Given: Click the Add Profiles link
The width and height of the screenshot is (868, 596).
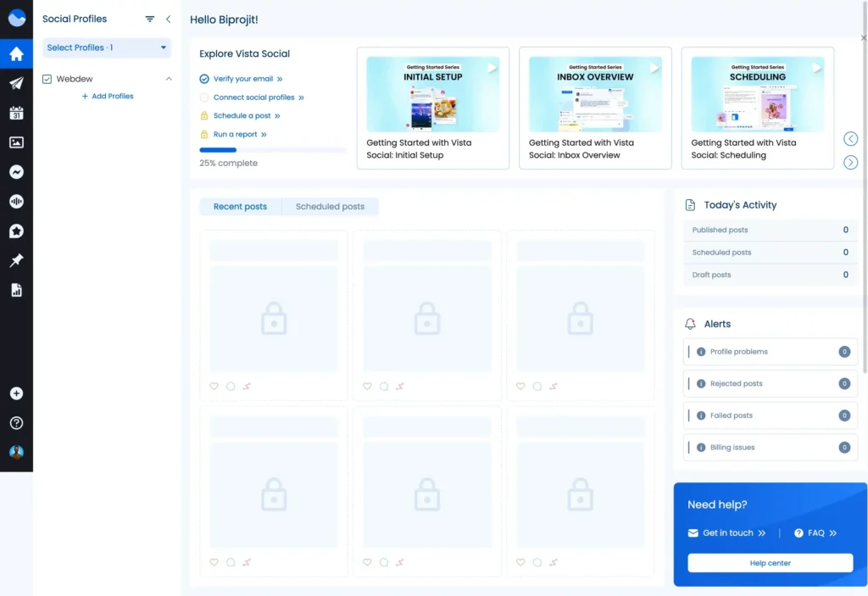Looking at the screenshot, I should click(x=107, y=96).
